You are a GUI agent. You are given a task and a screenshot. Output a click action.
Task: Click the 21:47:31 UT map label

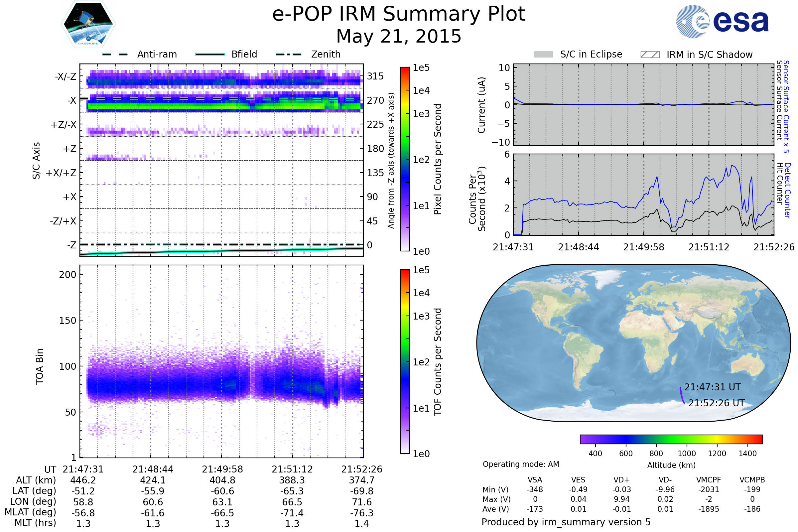pyautogui.click(x=712, y=387)
